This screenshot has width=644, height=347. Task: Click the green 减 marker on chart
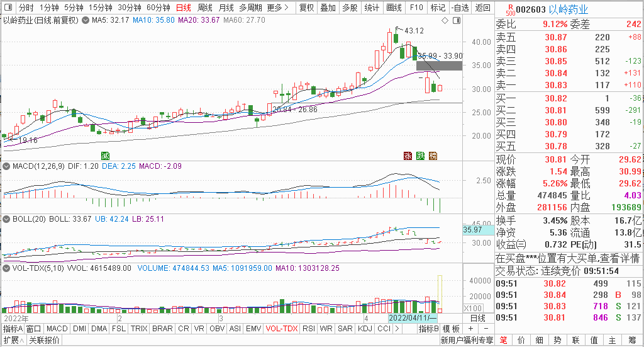pos(106,156)
